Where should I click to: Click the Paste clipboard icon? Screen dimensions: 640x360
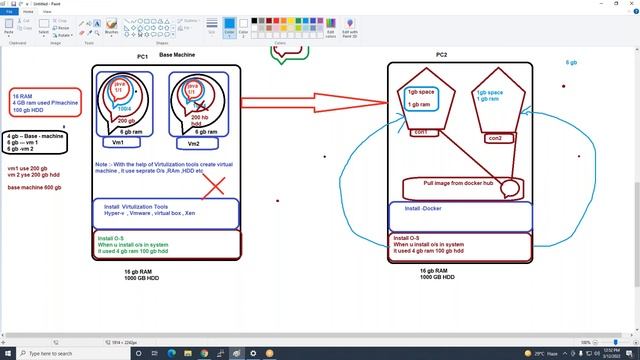pyautogui.click(x=9, y=24)
